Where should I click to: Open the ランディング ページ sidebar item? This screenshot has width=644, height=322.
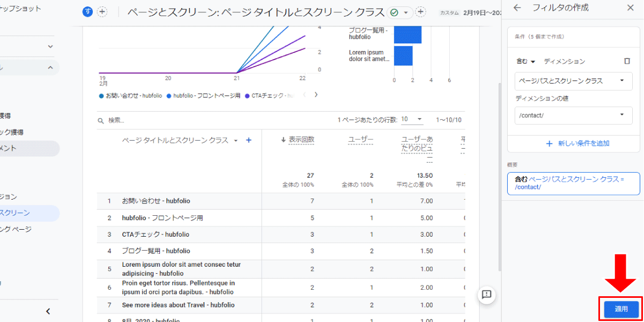coord(16,229)
